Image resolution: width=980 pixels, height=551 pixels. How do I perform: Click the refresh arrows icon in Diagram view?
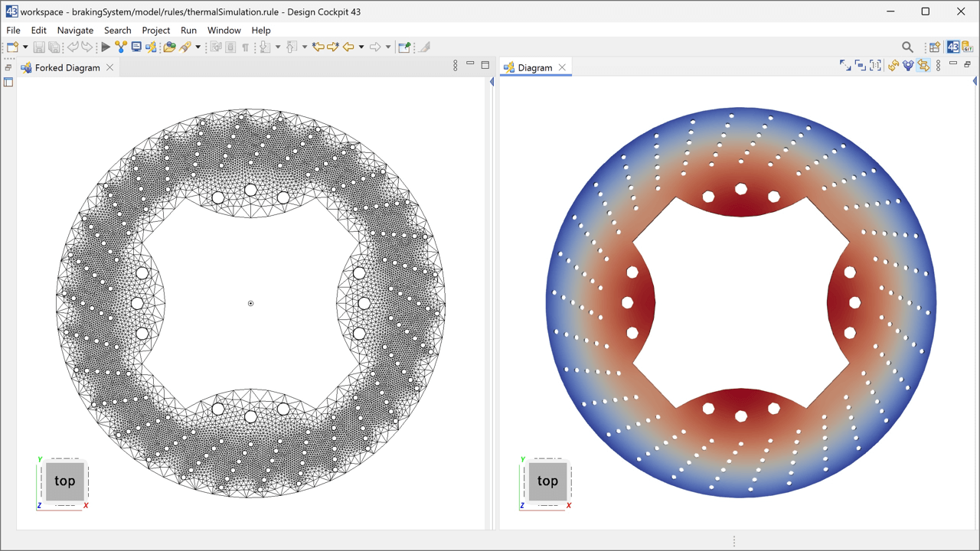[893, 66]
